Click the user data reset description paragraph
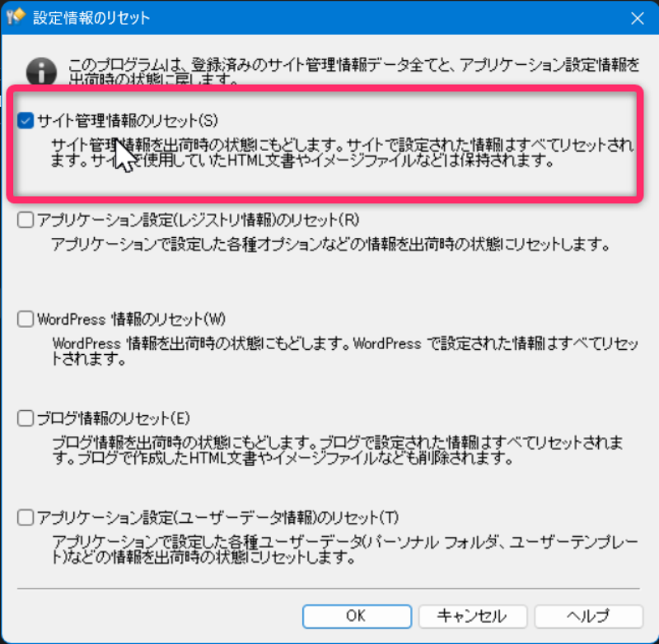The image size is (659, 644). (x=345, y=550)
